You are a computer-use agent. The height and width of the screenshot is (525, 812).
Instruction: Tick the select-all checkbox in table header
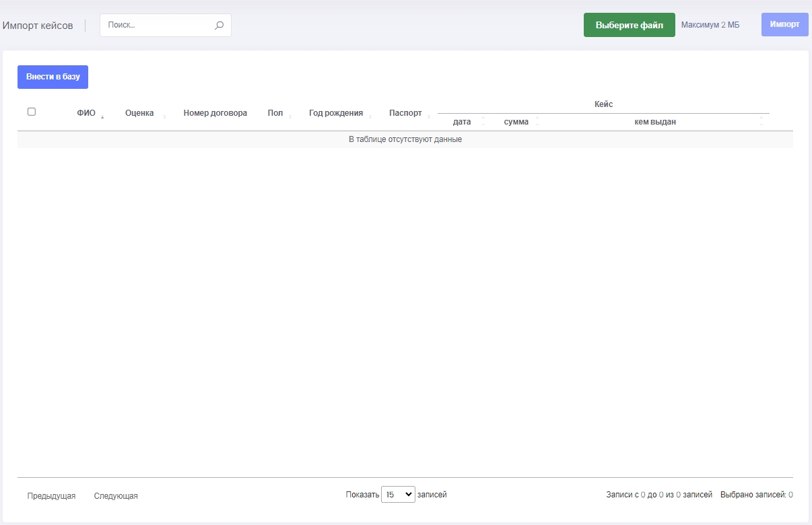(32, 112)
